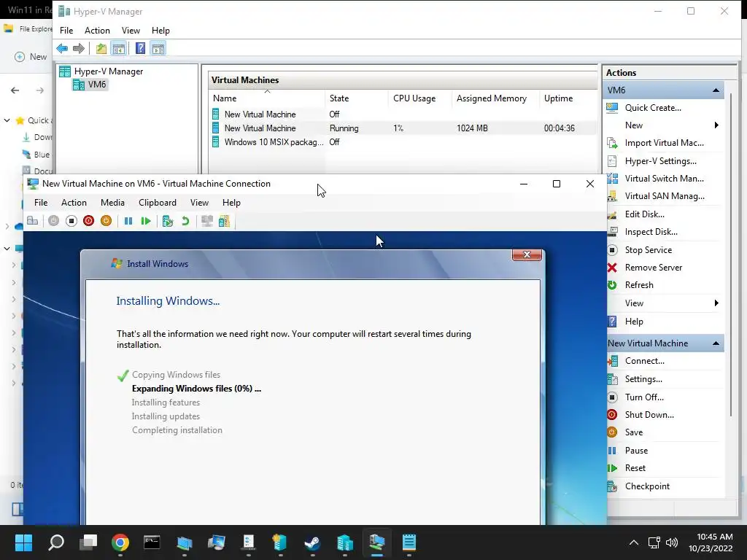The height and width of the screenshot is (560, 747).
Task: Toggle the Show/Hide Action Pane icon
Action: 158,49
